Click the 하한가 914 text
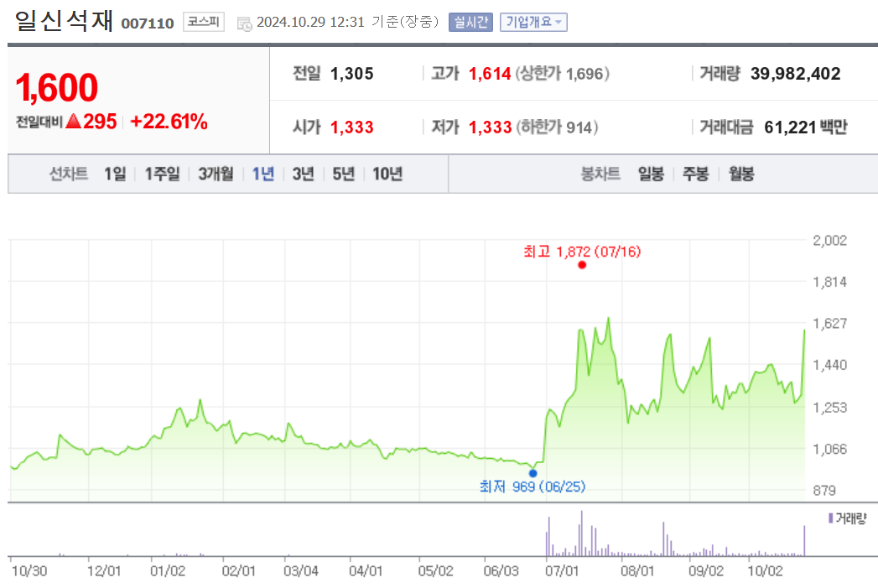The height and width of the screenshot is (588, 878). click(557, 127)
